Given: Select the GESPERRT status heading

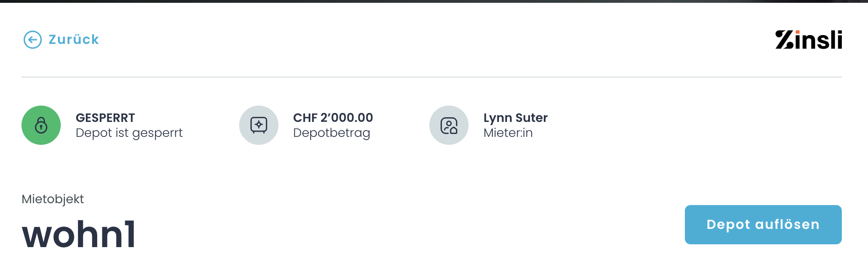Looking at the screenshot, I should (x=105, y=118).
